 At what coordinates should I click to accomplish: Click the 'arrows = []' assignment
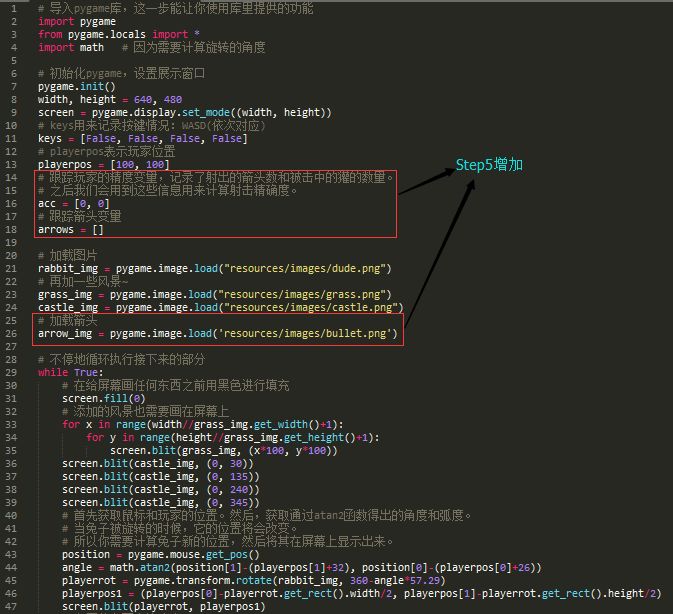[70, 229]
